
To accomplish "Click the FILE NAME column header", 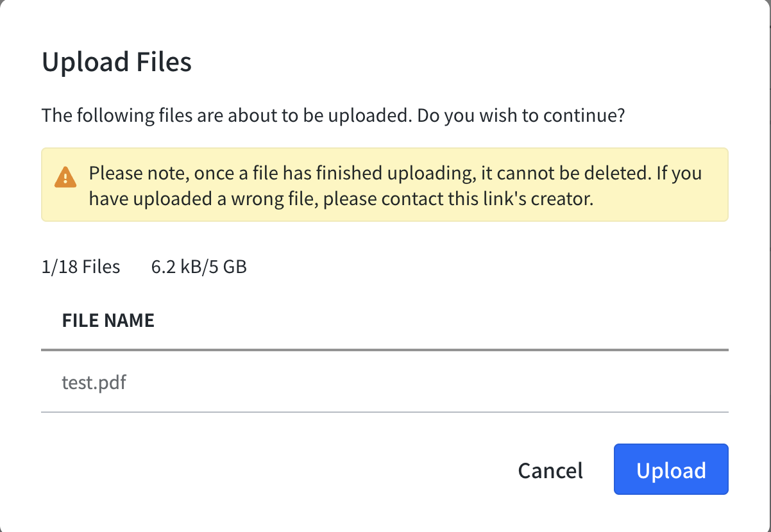I will (108, 320).
